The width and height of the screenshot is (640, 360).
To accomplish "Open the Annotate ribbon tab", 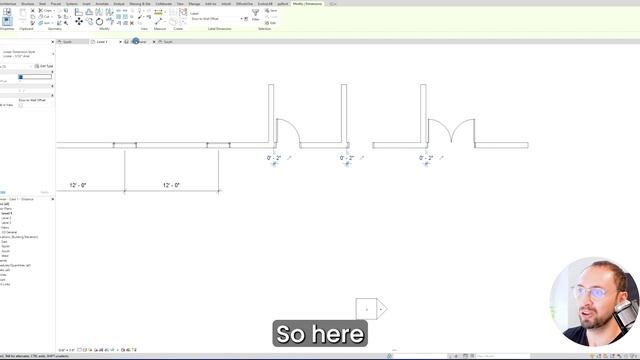I will (x=102, y=4).
